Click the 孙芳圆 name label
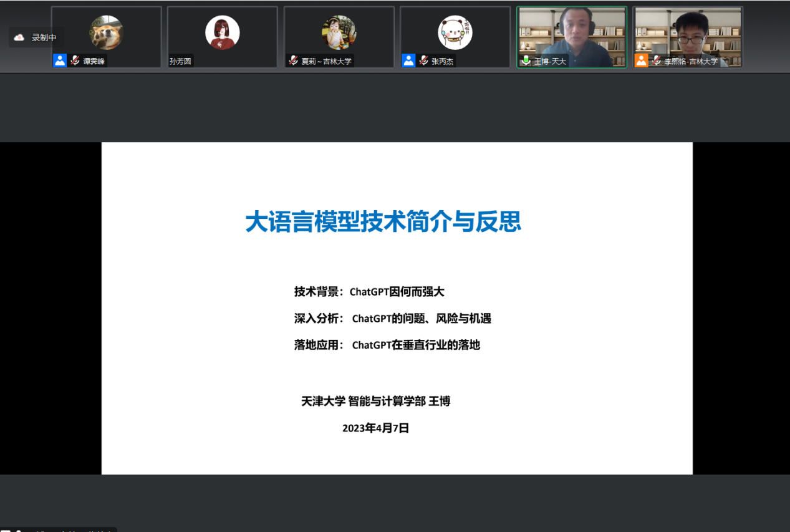The width and height of the screenshot is (790, 532). tap(181, 61)
